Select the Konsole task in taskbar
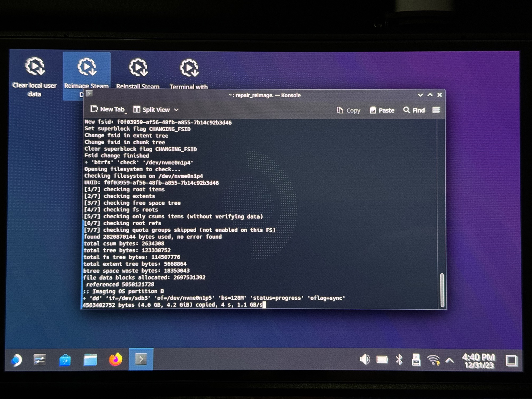The image size is (532, 399). [141, 359]
